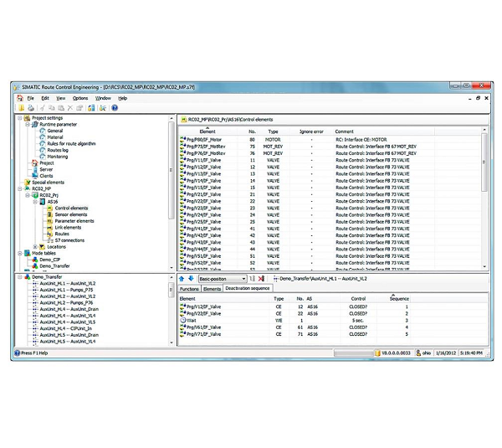
Task: Click the Press F1 Help status icon
Action: (x=18, y=353)
